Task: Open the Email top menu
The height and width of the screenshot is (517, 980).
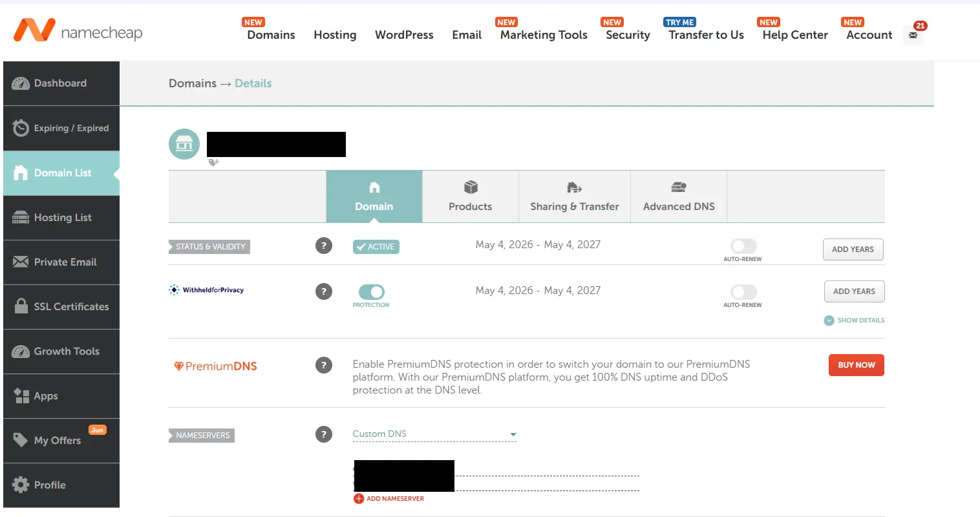Action: (x=467, y=35)
